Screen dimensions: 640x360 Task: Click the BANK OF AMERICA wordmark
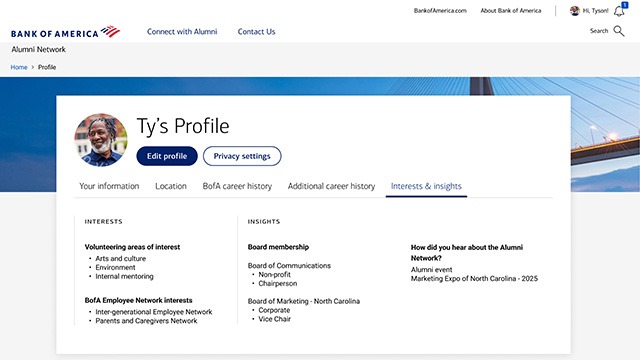click(55, 34)
